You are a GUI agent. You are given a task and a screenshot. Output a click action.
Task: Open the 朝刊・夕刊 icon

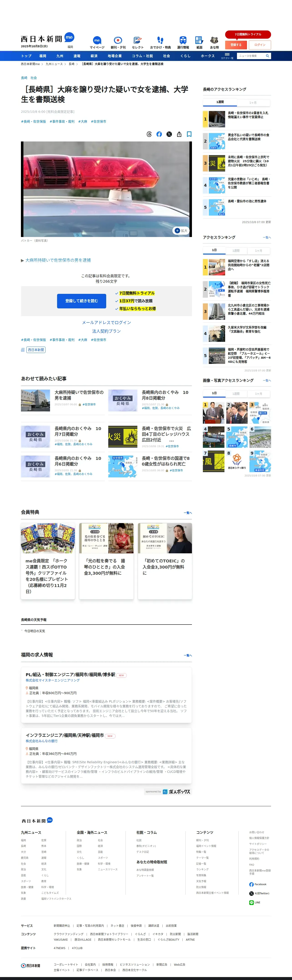coord(118,43)
